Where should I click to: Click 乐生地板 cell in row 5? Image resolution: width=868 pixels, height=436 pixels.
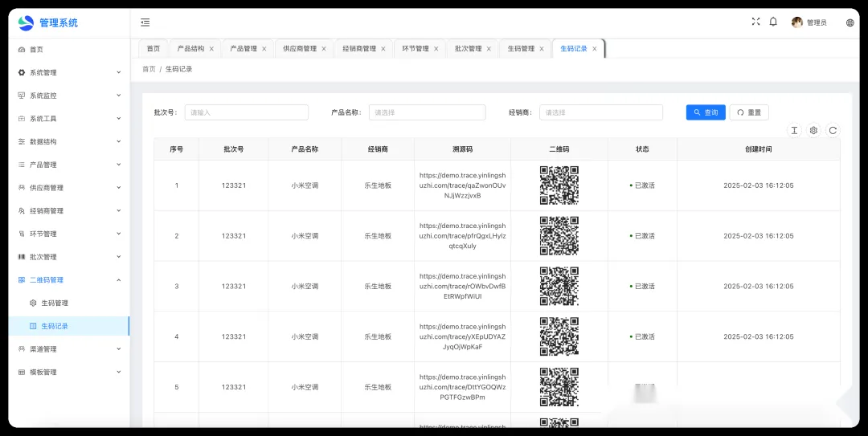pos(378,387)
